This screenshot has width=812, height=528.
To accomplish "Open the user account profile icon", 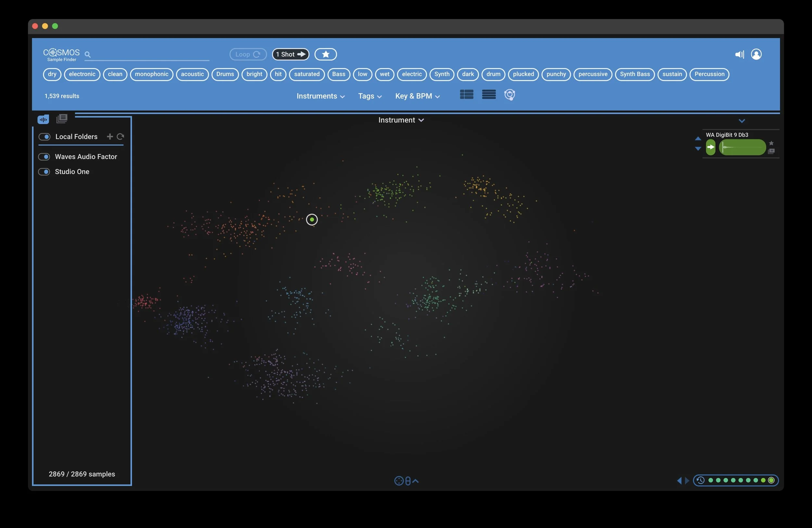I will [x=756, y=54].
